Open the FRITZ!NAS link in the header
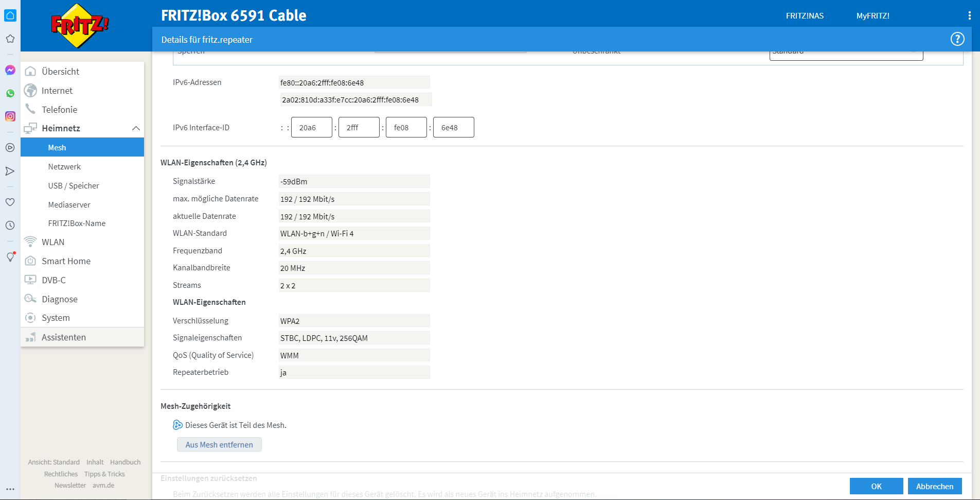Image resolution: width=980 pixels, height=500 pixels. 805,16
